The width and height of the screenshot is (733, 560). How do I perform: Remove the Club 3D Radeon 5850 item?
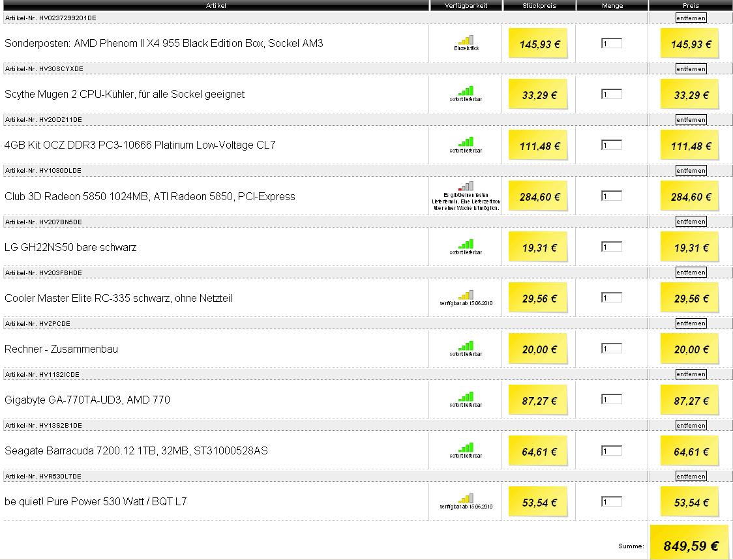click(691, 171)
